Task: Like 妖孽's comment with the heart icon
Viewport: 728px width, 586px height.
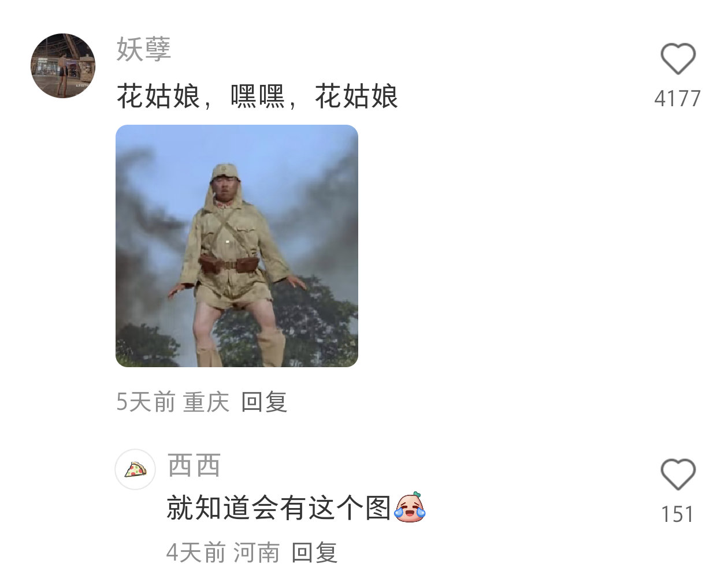Action: coord(678,59)
